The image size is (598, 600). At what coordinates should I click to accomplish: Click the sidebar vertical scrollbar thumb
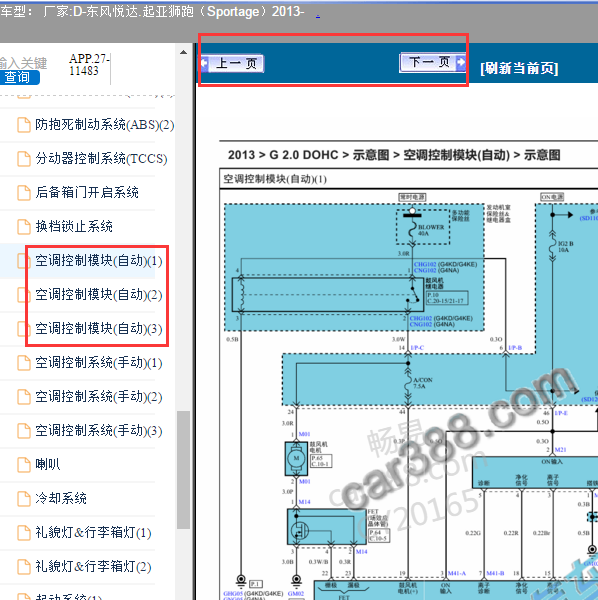pyautogui.click(x=183, y=470)
